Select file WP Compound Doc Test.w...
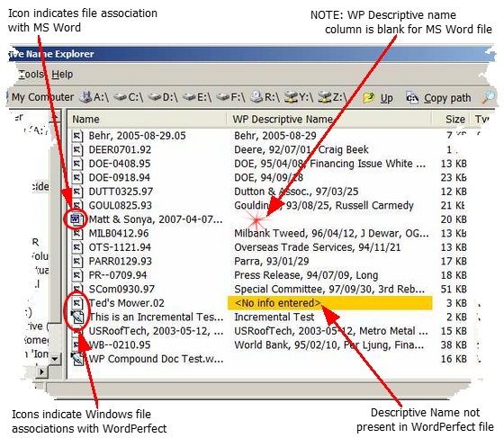The height and width of the screenshot is (438, 504). 157,359
